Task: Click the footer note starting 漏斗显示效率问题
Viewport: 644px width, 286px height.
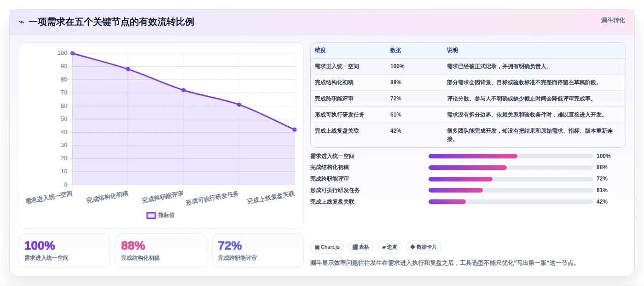Action: point(445,263)
